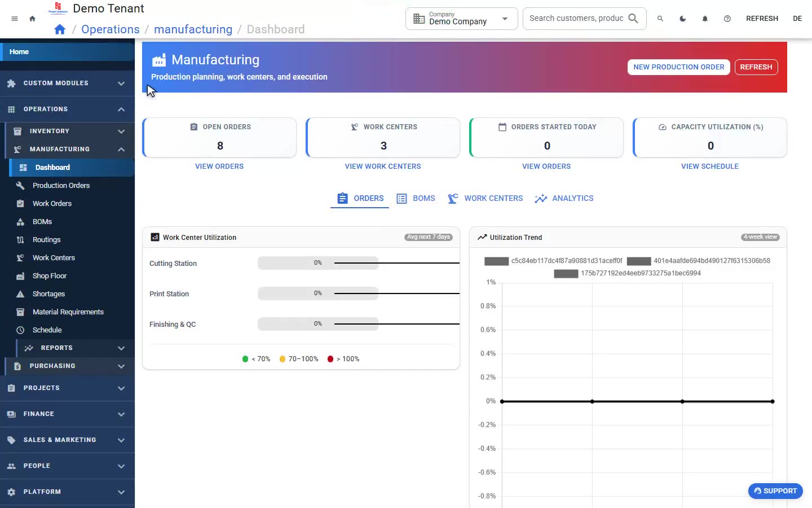The height and width of the screenshot is (508, 812).
Task: Click the magnifier icon in search field
Action: coord(633,19)
